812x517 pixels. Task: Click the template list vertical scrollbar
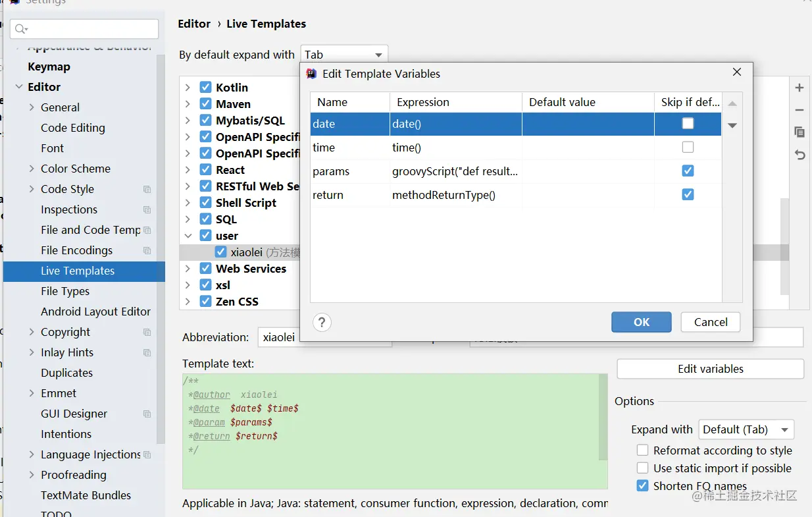(x=784, y=246)
